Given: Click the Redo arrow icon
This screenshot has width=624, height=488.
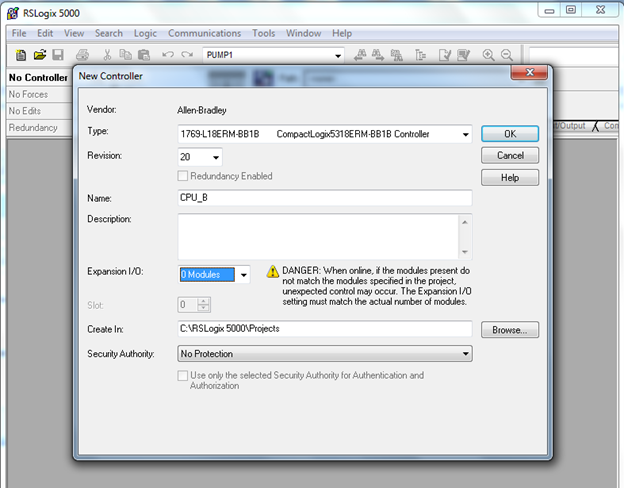Looking at the screenshot, I should click(187, 55).
